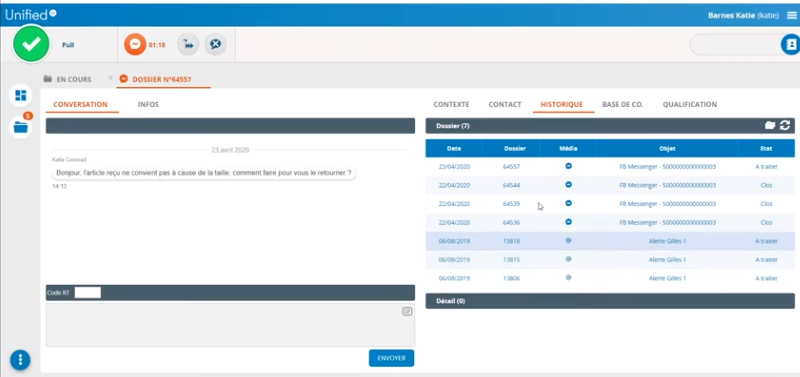The image size is (800, 377).
Task: Click dossier number 64544 in history
Action: (511, 185)
